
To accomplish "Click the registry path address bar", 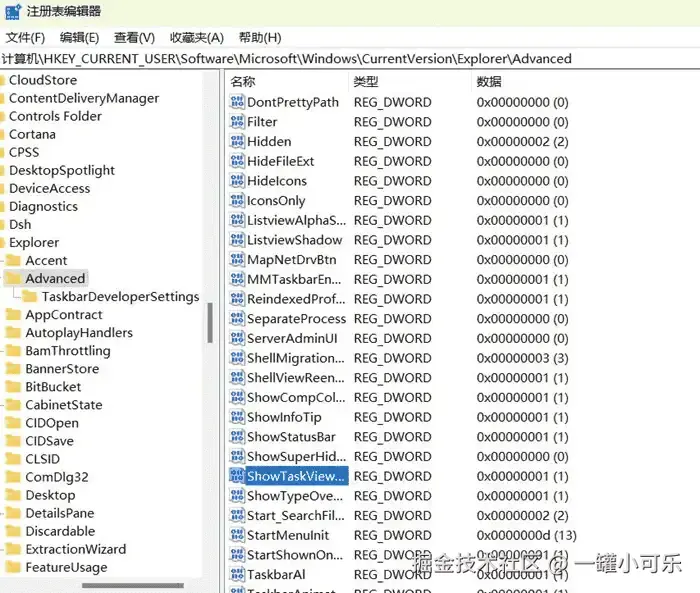I will point(350,58).
